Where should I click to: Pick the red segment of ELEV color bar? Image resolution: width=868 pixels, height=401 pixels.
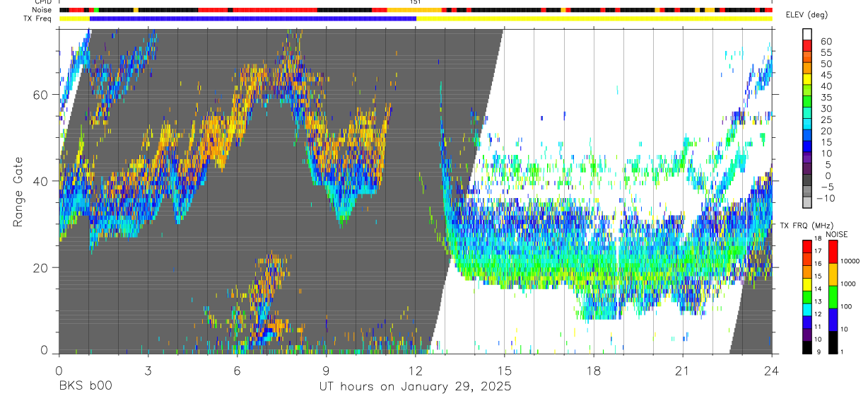pos(807,45)
